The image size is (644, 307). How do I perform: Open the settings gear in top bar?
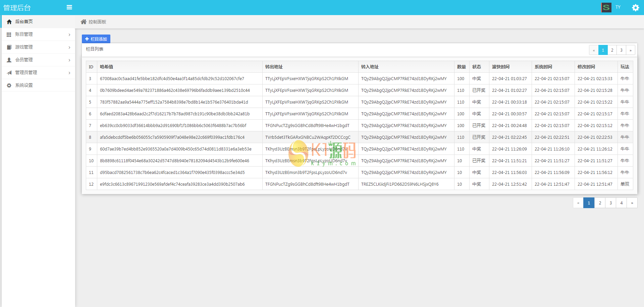coord(635,7)
